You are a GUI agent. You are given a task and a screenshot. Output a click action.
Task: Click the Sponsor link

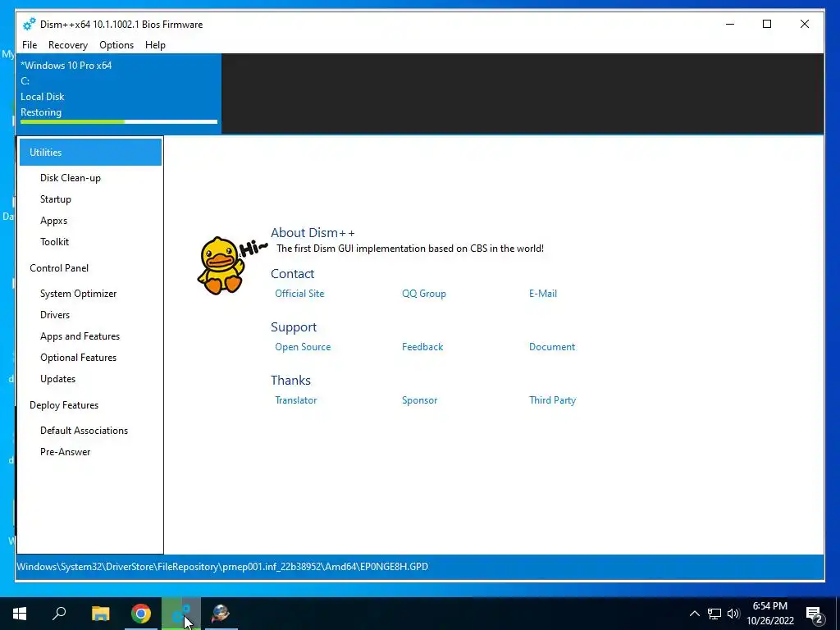click(x=419, y=400)
